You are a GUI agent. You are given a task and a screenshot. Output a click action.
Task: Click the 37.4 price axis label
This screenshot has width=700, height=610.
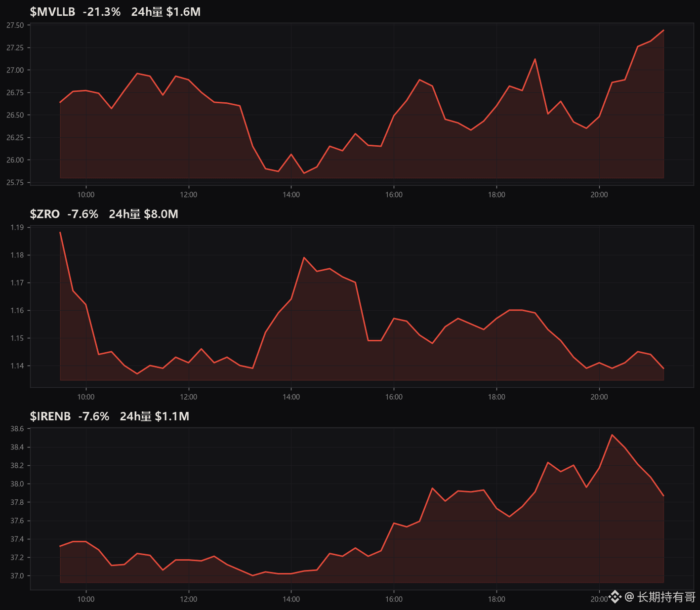coord(17,539)
